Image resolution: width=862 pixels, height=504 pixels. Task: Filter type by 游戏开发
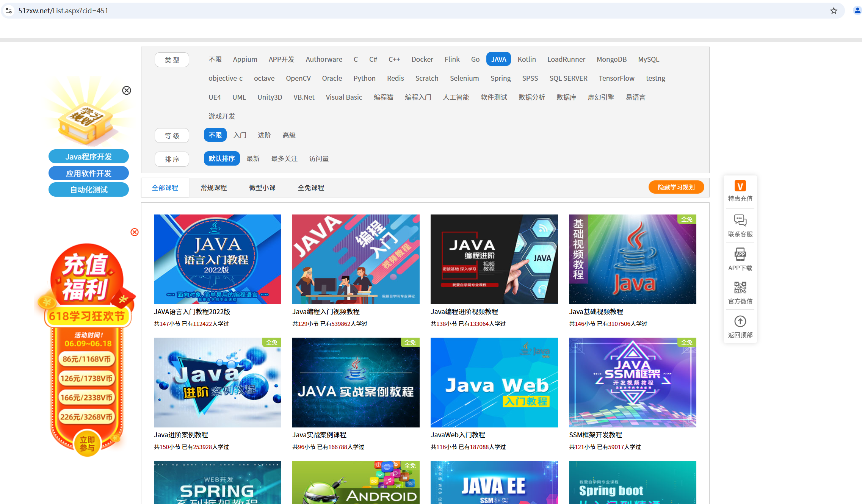(x=222, y=116)
